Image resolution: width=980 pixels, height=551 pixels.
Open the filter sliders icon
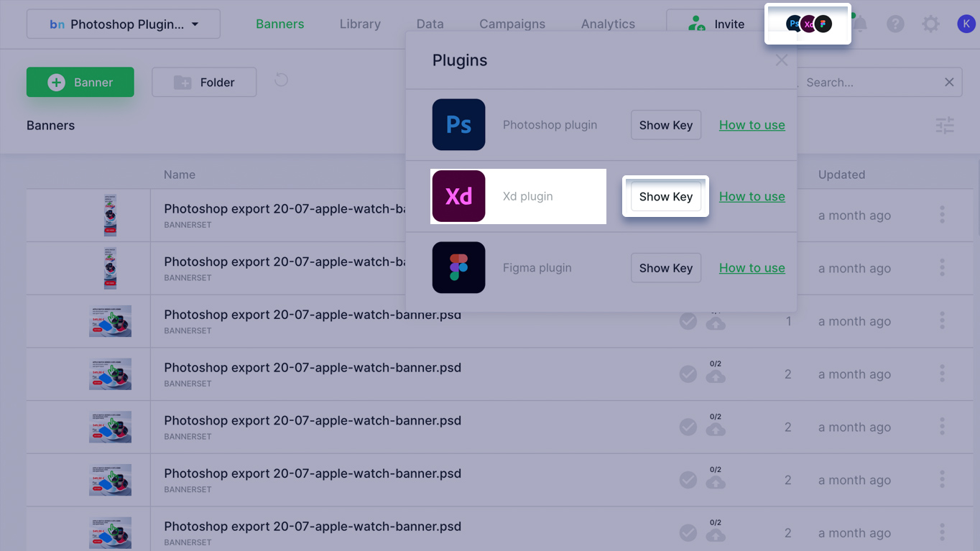(945, 126)
